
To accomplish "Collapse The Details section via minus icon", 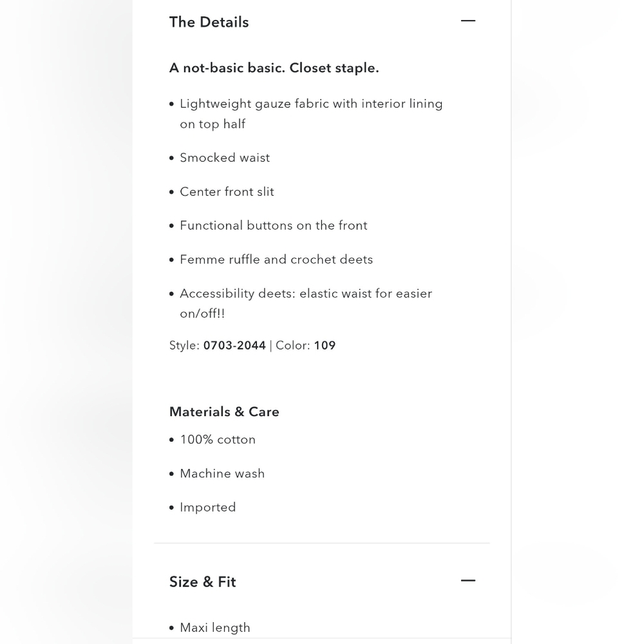I will click(x=468, y=21).
